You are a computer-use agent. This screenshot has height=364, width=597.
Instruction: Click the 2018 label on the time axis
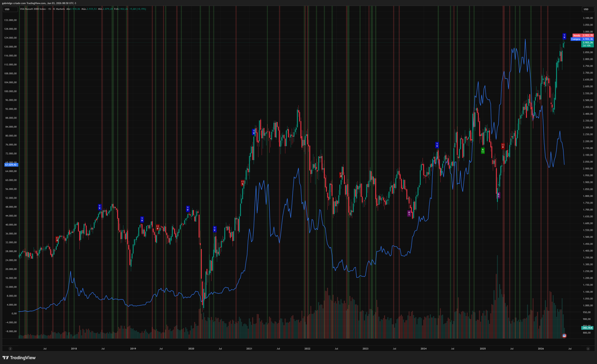(74, 349)
